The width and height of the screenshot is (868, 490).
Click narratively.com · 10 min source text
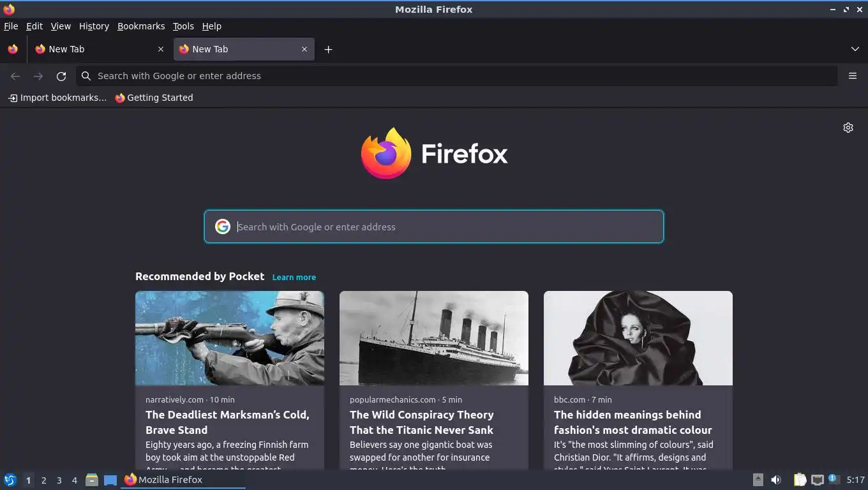coord(190,399)
